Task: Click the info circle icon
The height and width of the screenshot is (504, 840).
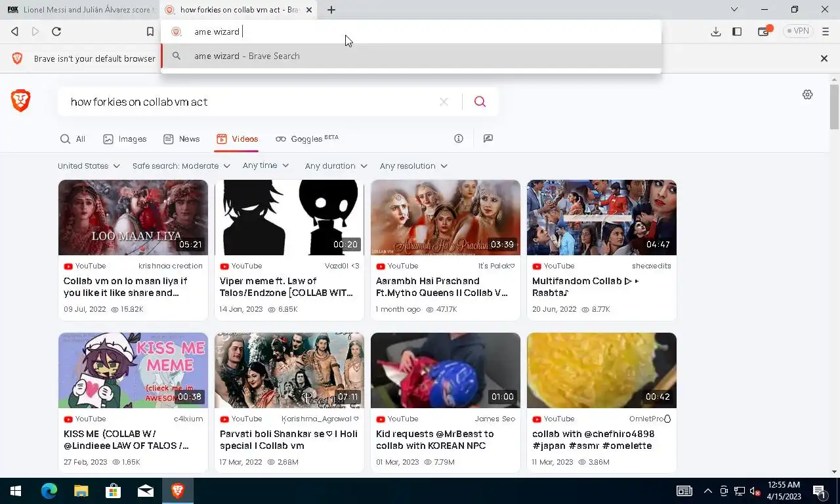Action: click(x=459, y=138)
